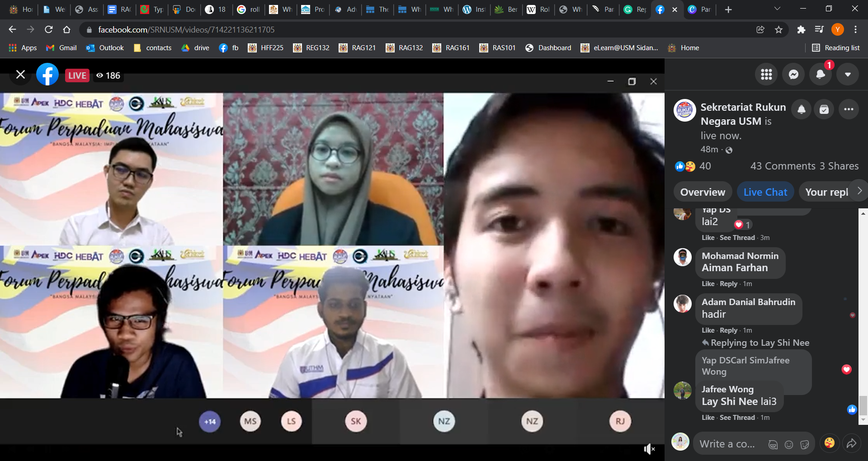The height and width of the screenshot is (461, 868).
Task: Open the Chrome profile avatar Y
Action: (837, 29)
